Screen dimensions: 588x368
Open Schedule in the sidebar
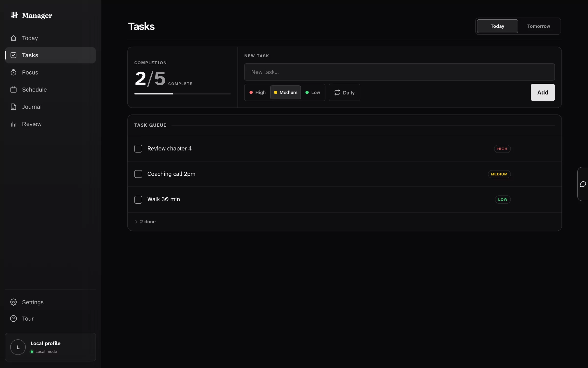[x=50, y=90]
